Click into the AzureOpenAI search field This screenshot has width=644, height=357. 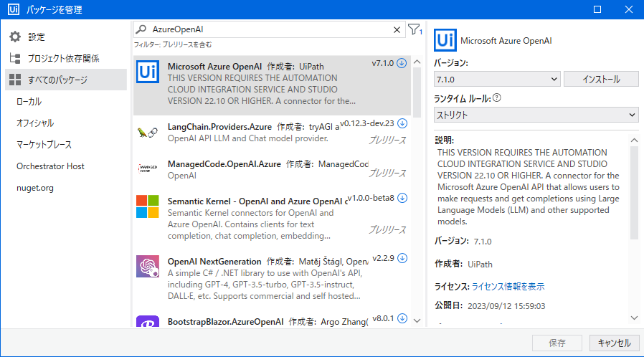pos(271,29)
